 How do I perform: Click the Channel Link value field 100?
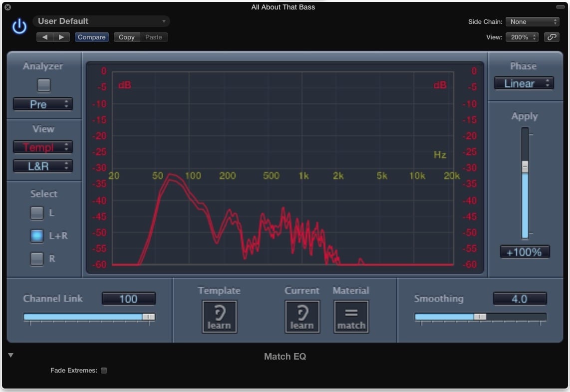point(129,299)
